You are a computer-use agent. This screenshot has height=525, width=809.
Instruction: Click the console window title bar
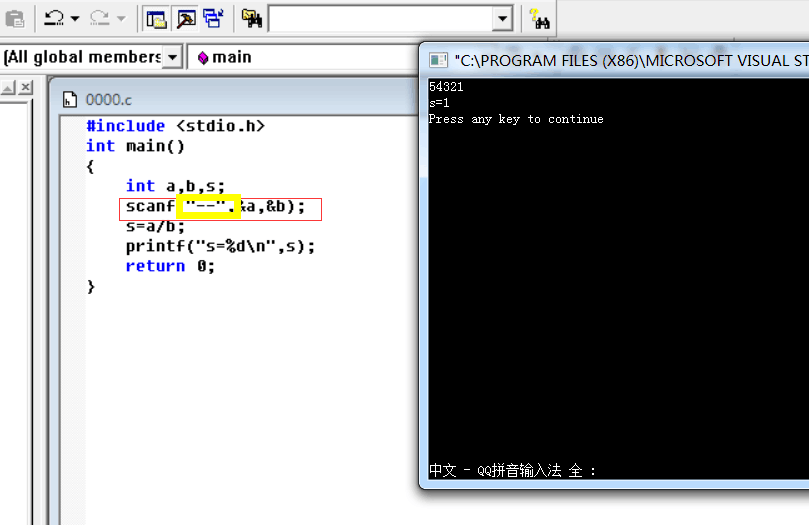coord(615,60)
